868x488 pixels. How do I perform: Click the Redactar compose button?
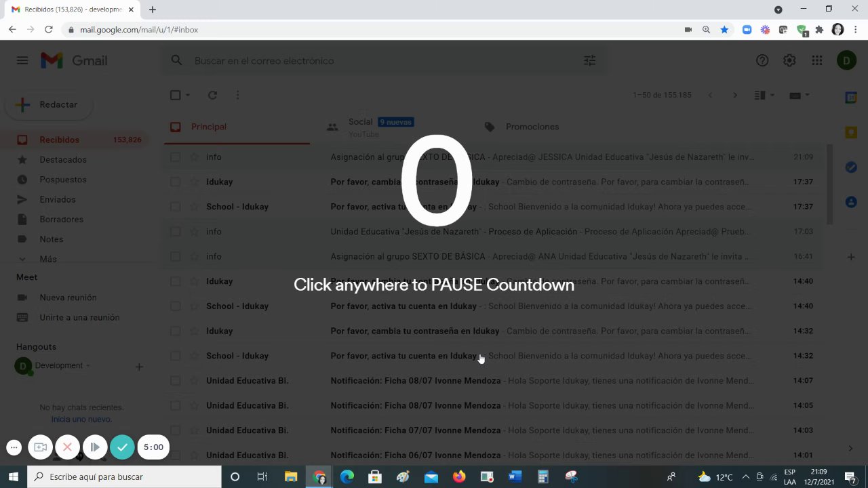pos(49,105)
